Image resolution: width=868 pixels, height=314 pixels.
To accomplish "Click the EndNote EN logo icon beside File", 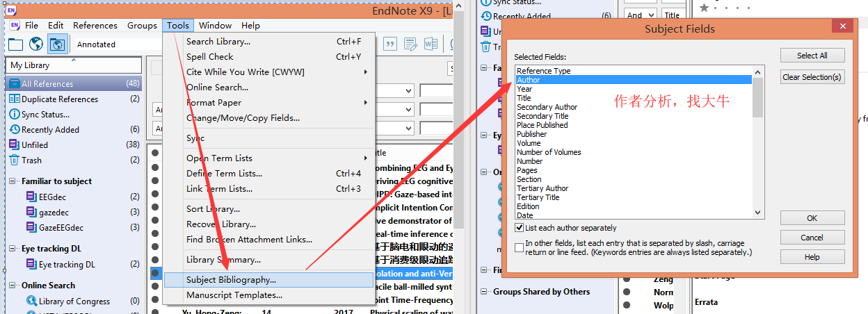I will 15,26.
